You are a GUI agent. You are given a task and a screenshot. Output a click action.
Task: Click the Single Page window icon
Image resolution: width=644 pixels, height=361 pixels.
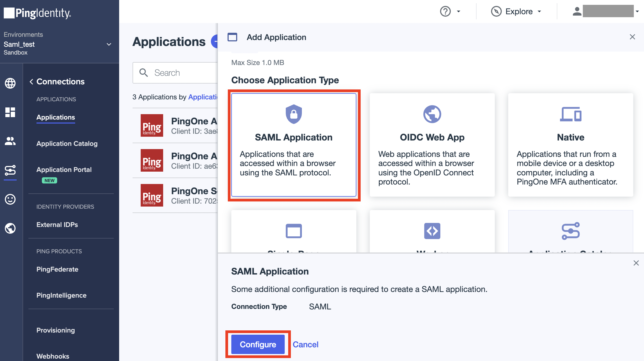point(294,231)
